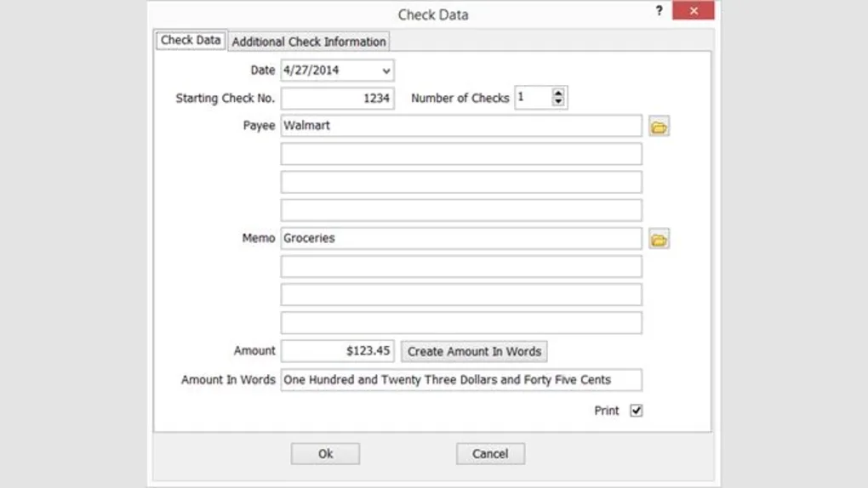Close the Check Data dialog

click(693, 10)
